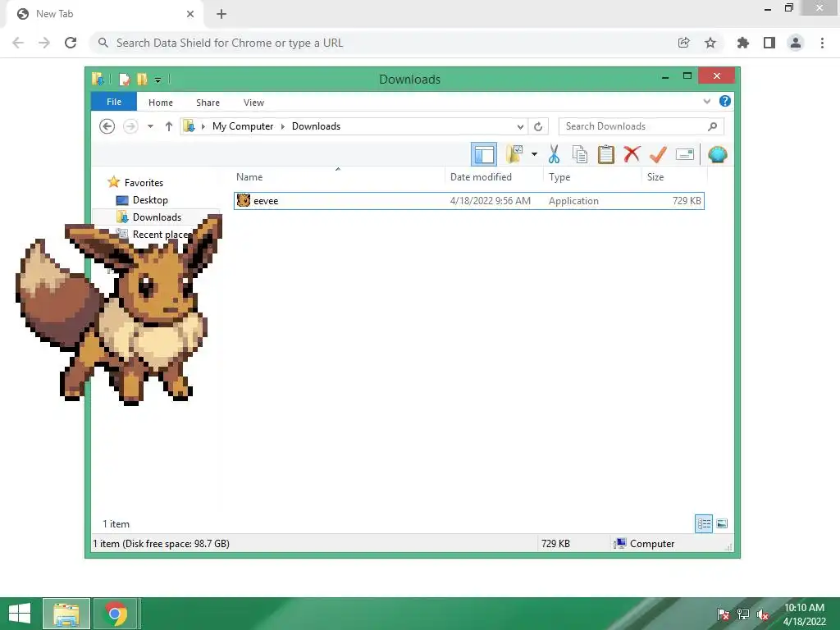Click the Rename toolbar icon
Viewport: 840px width, 630px height.
point(685,154)
